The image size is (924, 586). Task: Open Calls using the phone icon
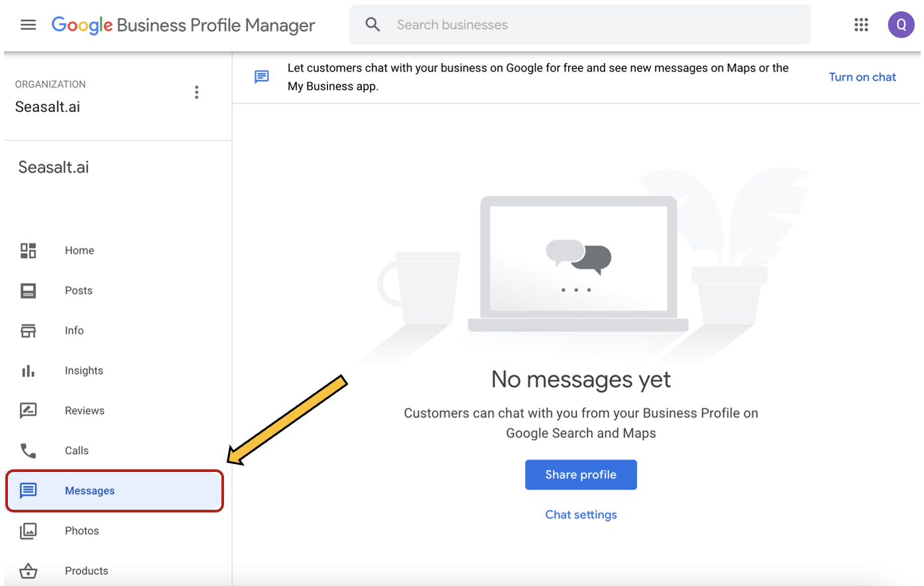[28, 450]
